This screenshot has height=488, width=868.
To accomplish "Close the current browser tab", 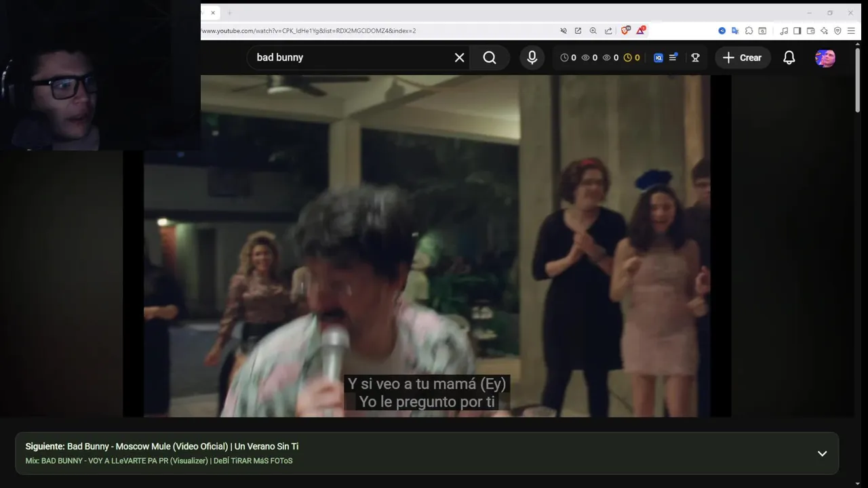I will tap(213, 13).
